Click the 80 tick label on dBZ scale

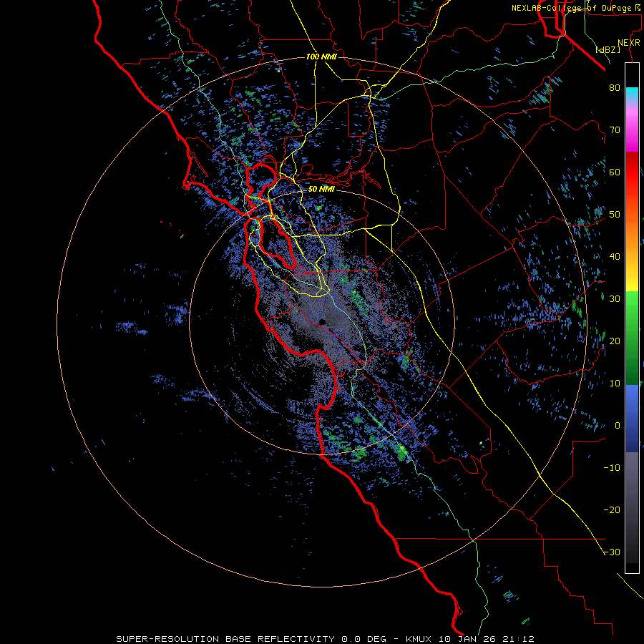click(615, 87)
